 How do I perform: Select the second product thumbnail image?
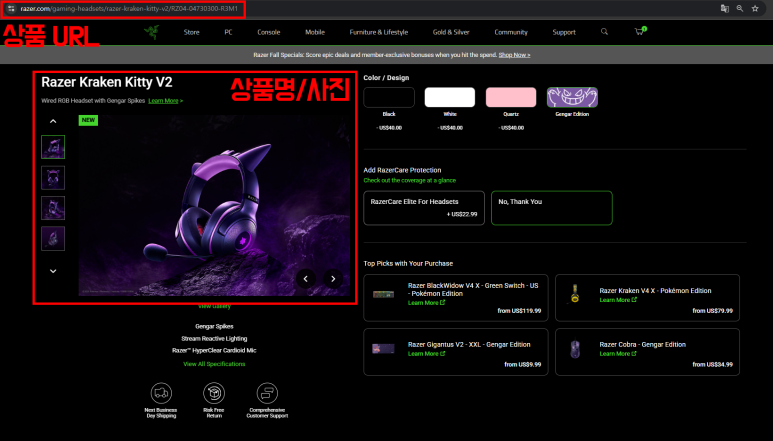[53, 177]
